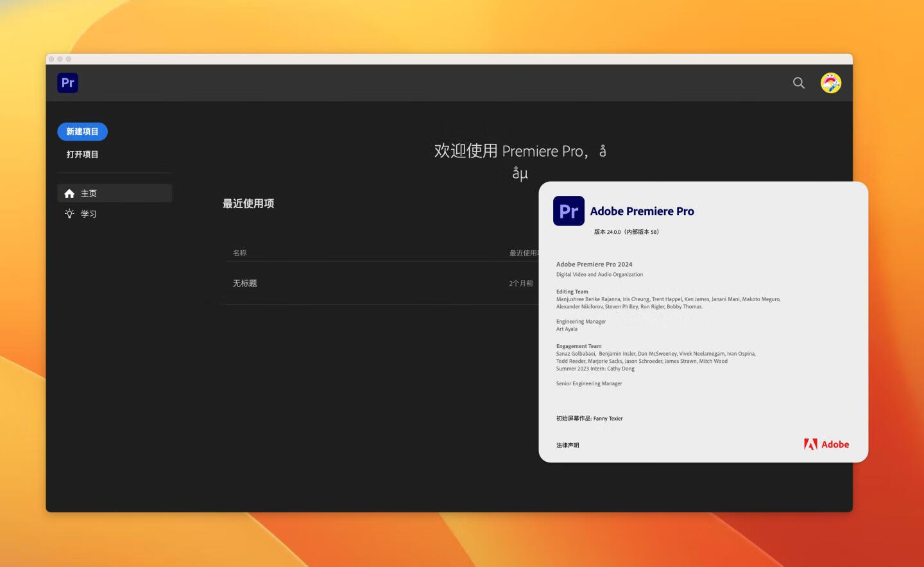Open the user profile avatar

(x=831, y=83)
